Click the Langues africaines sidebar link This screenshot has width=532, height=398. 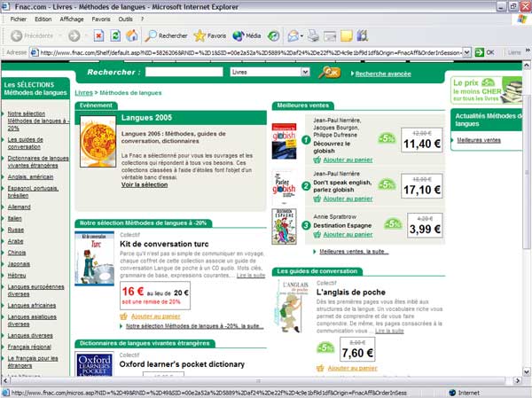click(32, 306)
